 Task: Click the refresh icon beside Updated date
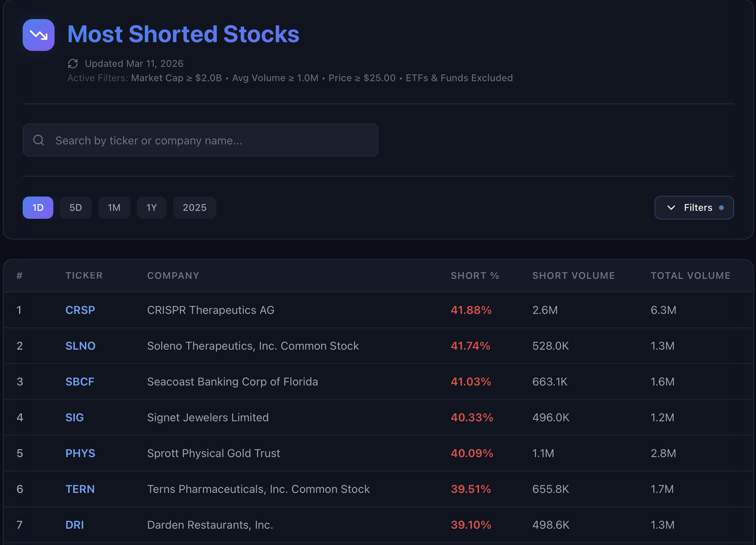point(73,64)
